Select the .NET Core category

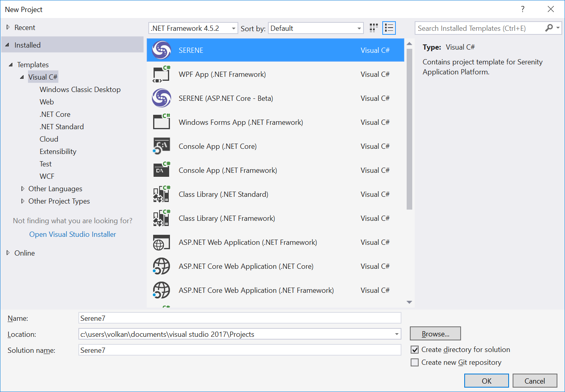tap(55, 114)
